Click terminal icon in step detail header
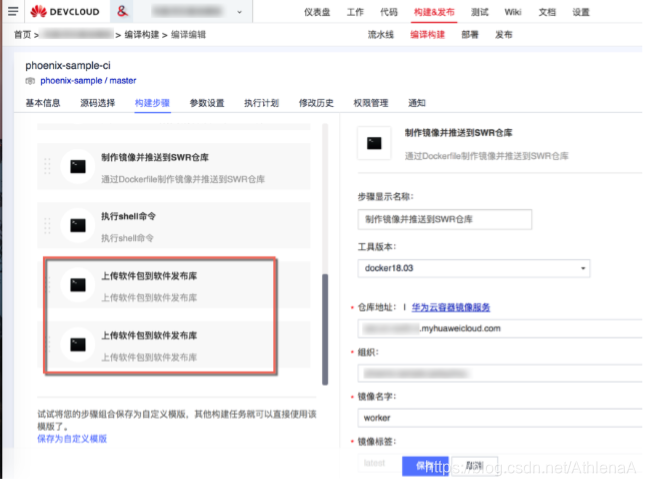This screenshot has width=646, height=486. [x=374, y=143]
